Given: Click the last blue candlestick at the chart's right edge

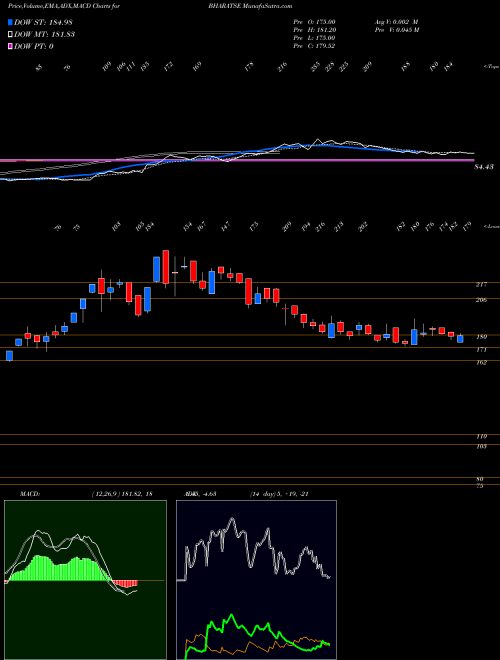Looking at the screenshot, I should (x=460, y=339).
